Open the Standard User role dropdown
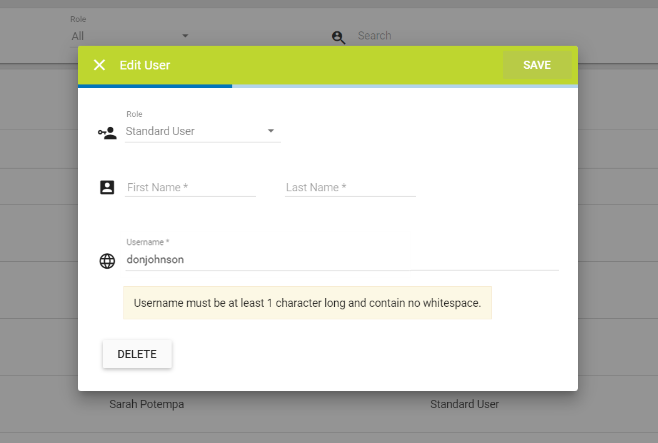 point(200,131)
